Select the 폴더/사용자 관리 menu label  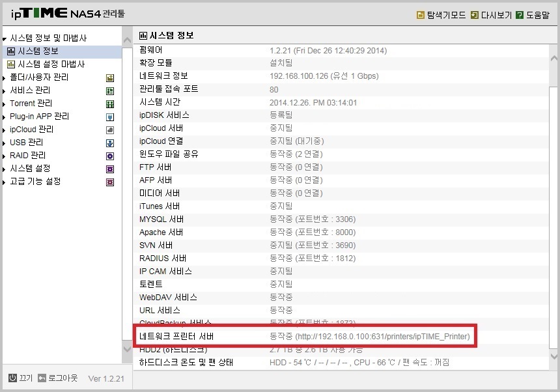point(39,77)
